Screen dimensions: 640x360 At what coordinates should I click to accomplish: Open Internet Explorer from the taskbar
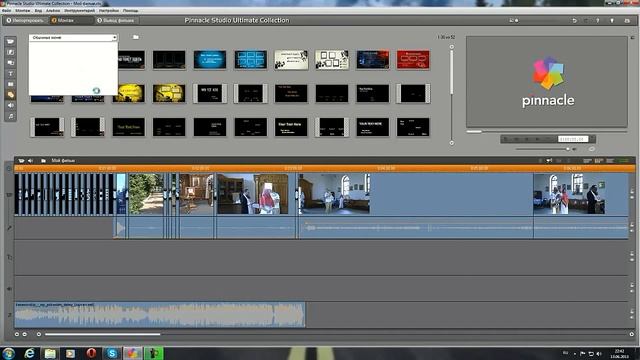click(x=29, y=353)
